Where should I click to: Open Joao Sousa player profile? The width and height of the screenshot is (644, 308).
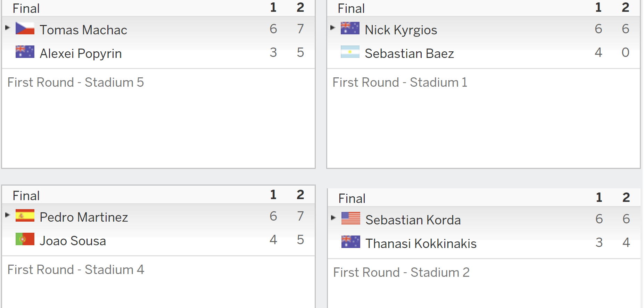click(73, 241)
